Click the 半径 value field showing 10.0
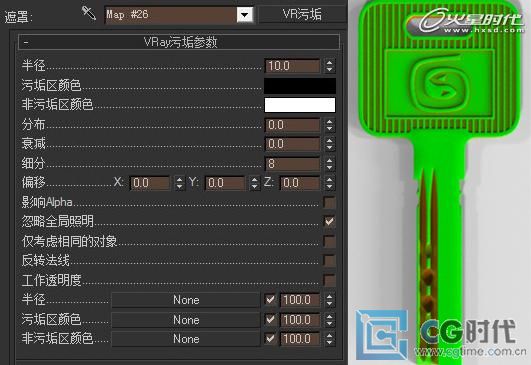 tap(292, 66)
